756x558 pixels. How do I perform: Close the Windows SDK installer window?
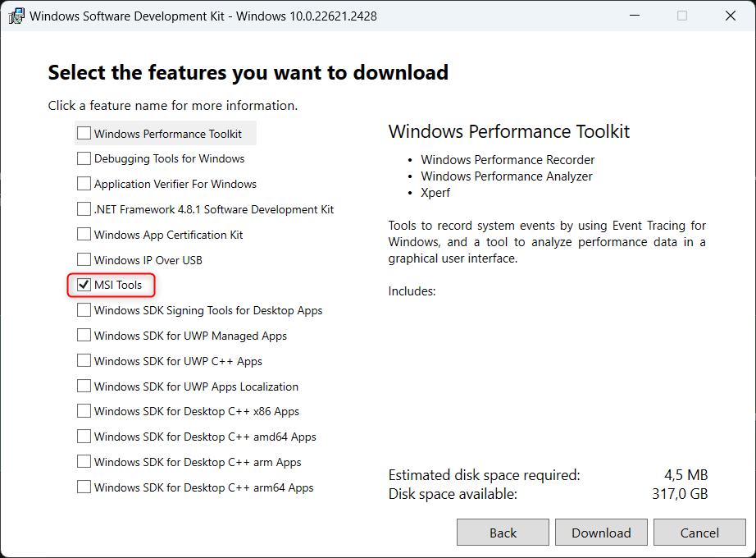click(731, 16)
